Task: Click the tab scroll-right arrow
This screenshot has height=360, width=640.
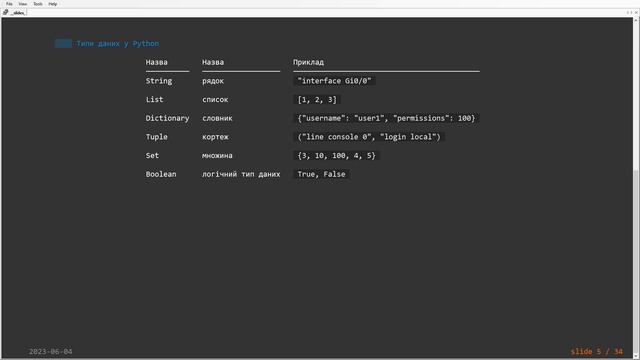Action: point(631,13)
